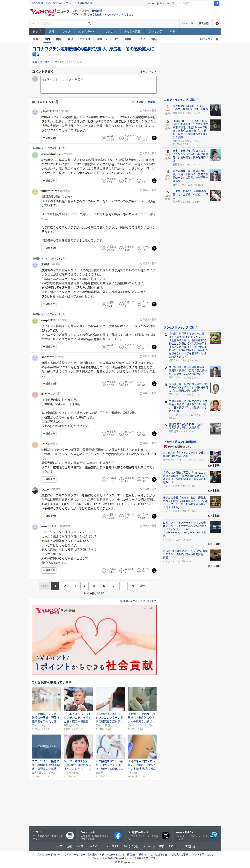Screen dimensions: 250x868
Task: Open the settings gear icon
Action: coord(217,24)
